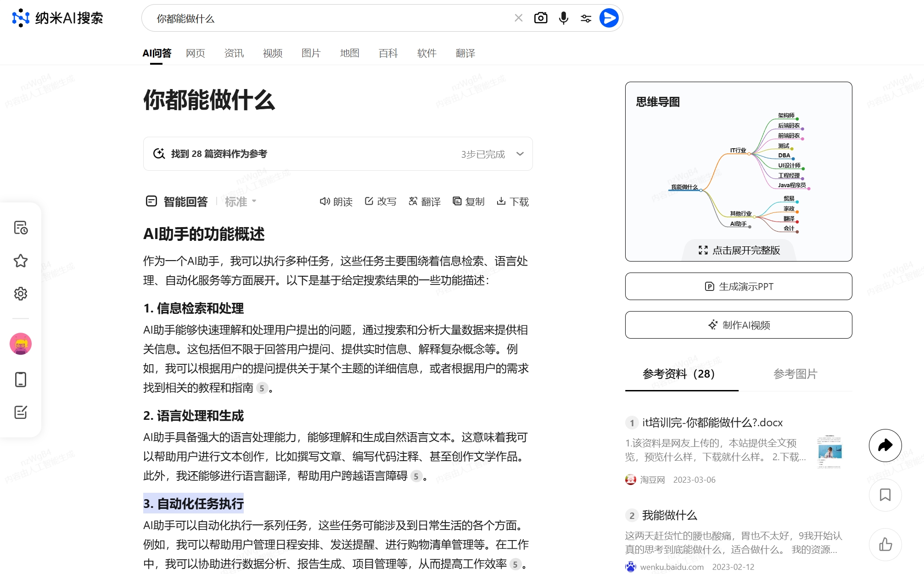Click citation 5 after 教程和指南
The width and height of the screenshot is (924, 574).
tap(262, 388)
